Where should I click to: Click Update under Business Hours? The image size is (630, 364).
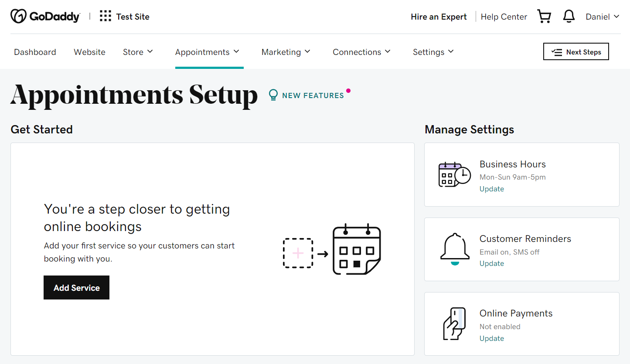point(492,189)
